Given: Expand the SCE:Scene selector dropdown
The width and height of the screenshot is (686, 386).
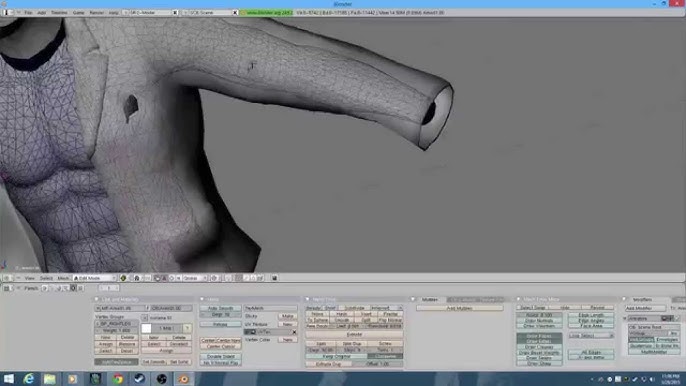Looking at the screenshot, I should (186, 13).
